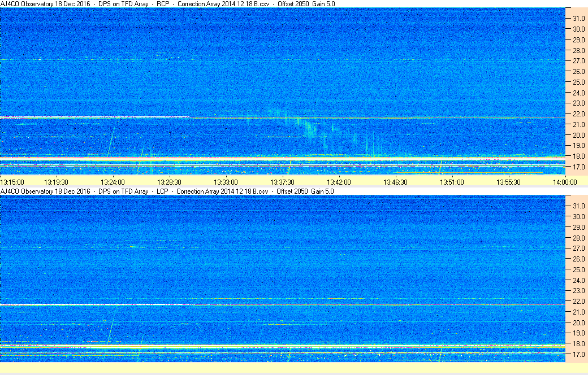Select the 13:46:30 time axis label
The height and width of the screenshot is (375, 588).
395,182
